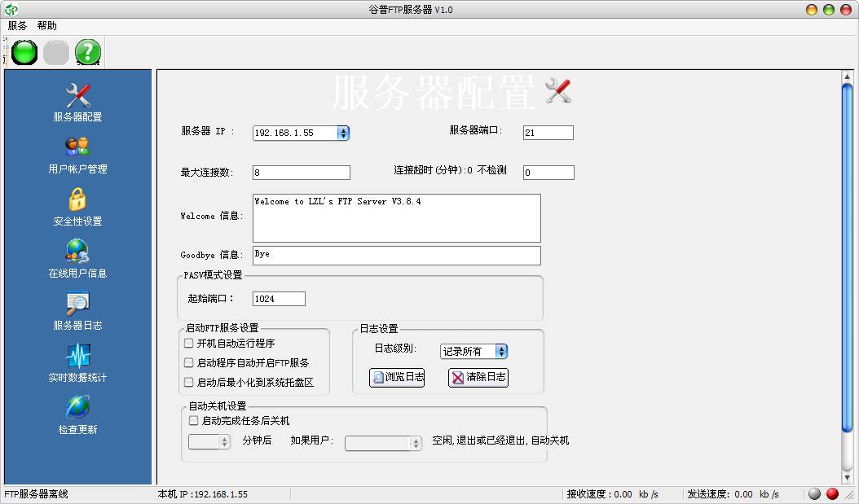View 在线用户信息 online users
This screenshot has height=504, width=859.
pos(77,259)
